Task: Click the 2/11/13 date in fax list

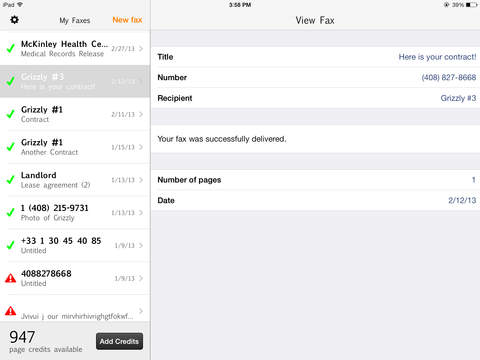Action: click(x=123, y=114)
